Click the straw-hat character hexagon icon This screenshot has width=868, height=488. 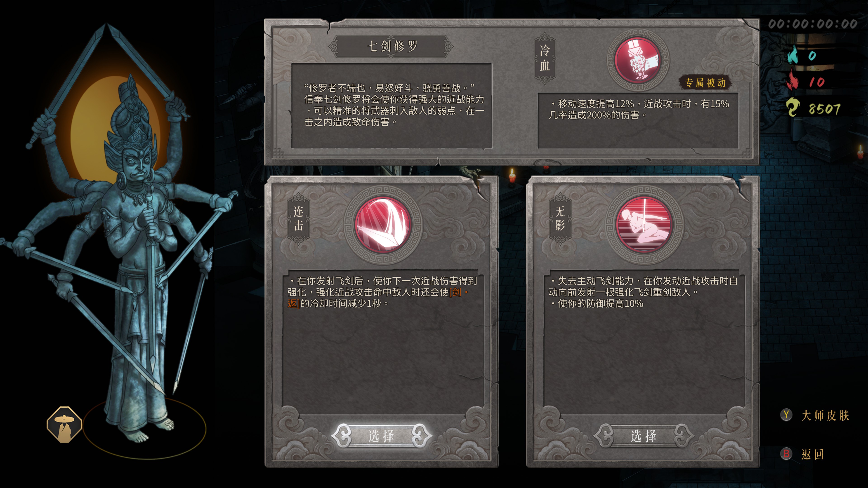tap(64, 425)
